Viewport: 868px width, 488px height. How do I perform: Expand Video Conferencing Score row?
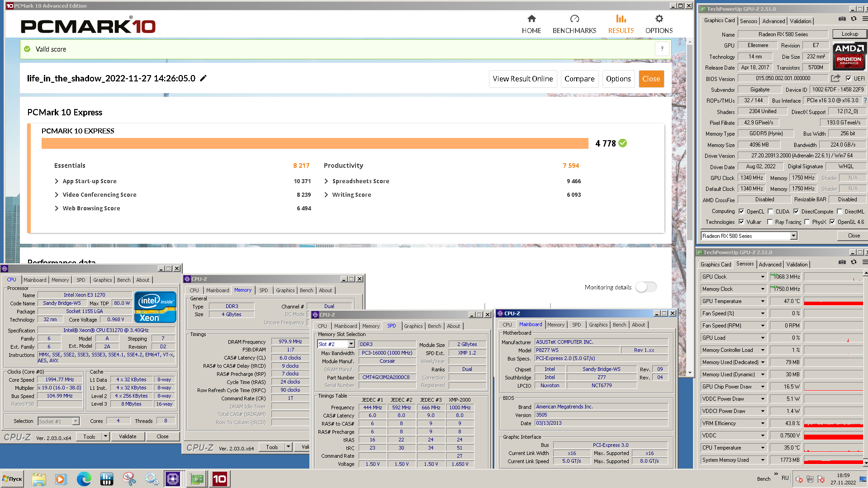57,194
